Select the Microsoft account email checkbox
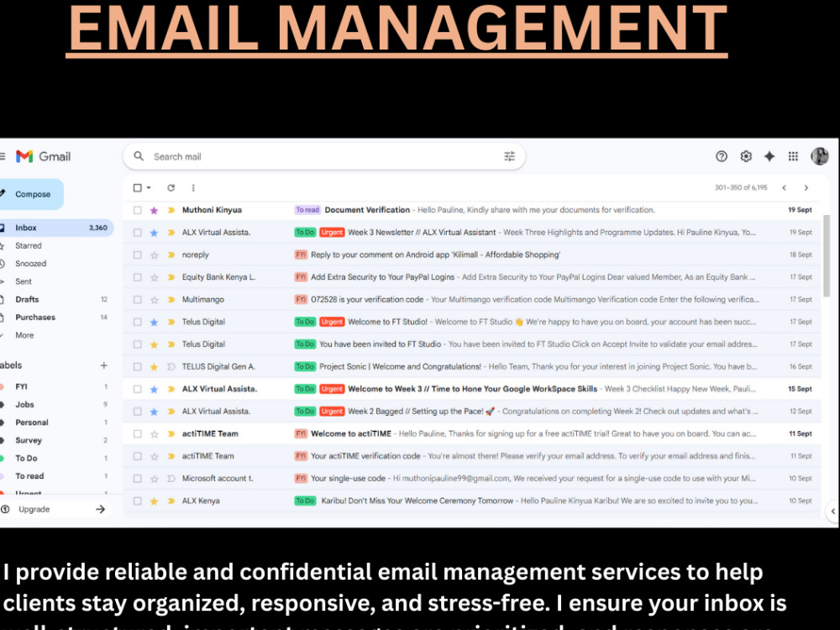The width and height of the screenshot is (840, 630). (x=138, y=479)
